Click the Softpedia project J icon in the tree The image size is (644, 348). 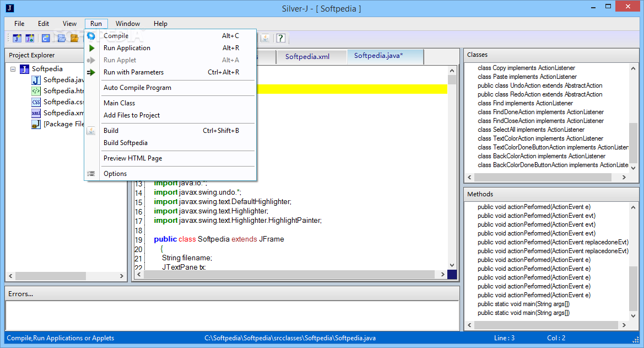point(25,69)
